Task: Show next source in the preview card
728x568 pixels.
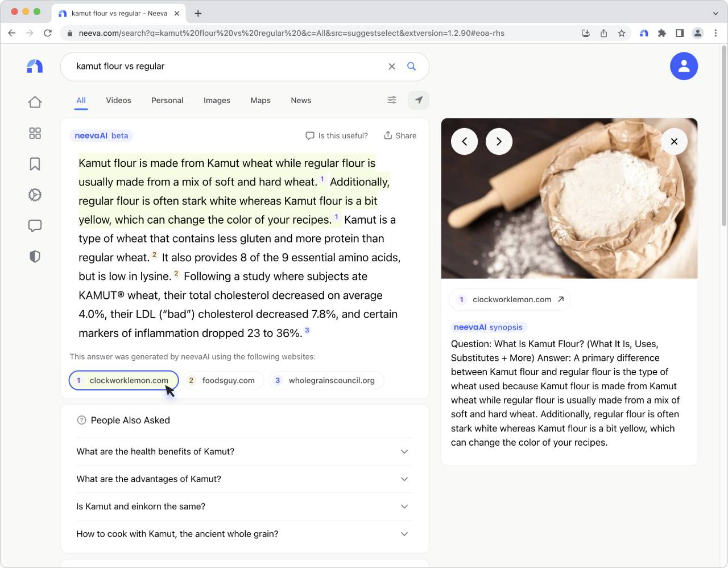Action: pos(499,142)
